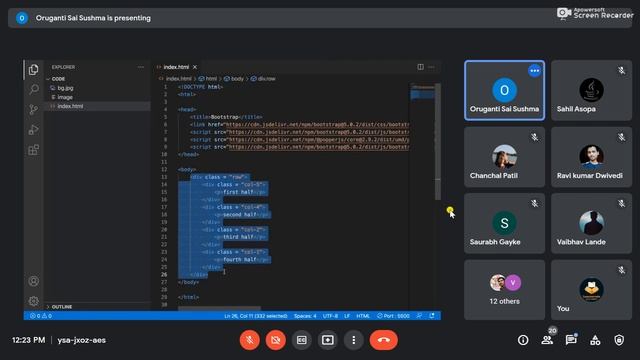Click the Port: 5500 Live Server item
This screenshot has width=640, height=360.
(393, 316)
